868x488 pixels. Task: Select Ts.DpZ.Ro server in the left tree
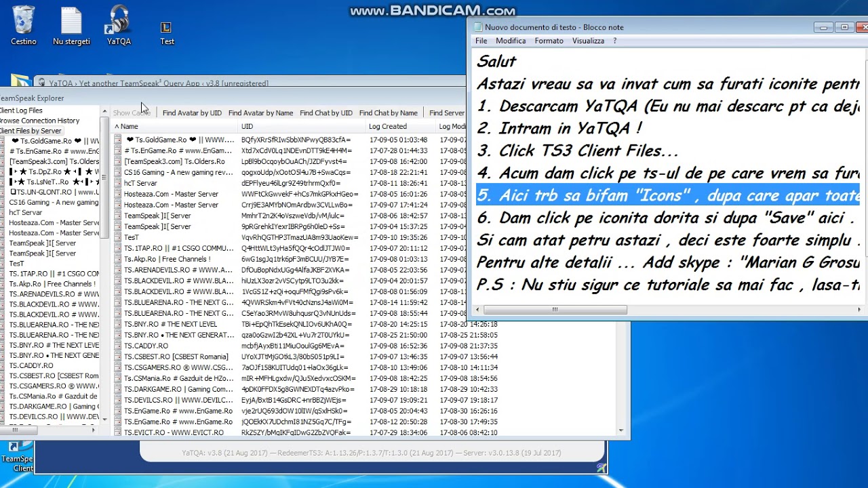54,171
